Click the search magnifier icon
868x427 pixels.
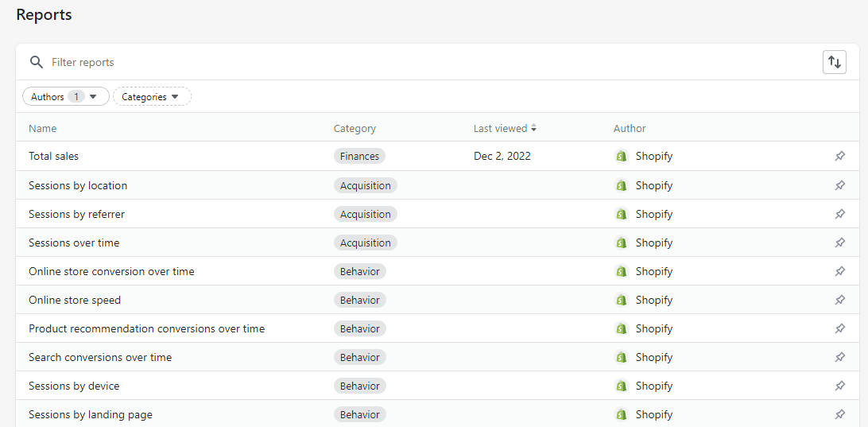37,62
